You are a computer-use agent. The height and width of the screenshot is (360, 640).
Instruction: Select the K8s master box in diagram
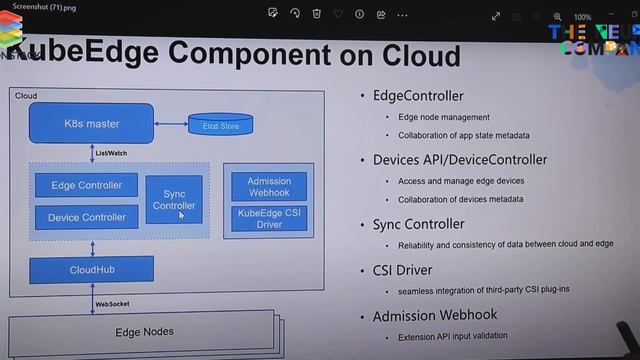tap(91, 123)
